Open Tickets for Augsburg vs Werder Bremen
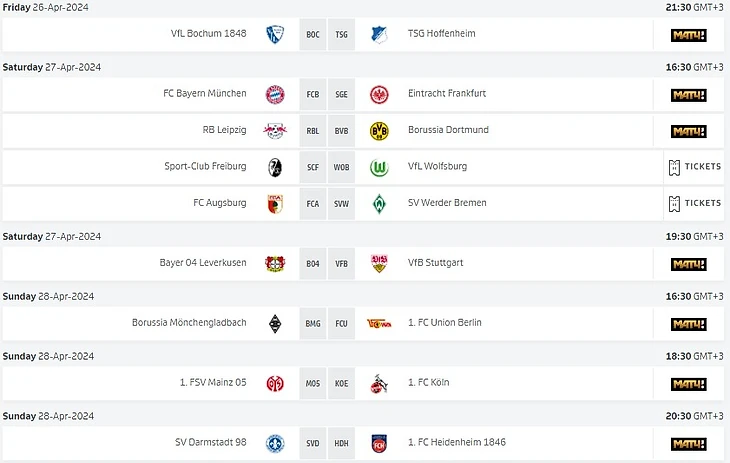This screenshot has width=730, height=463. coord(694,203)
